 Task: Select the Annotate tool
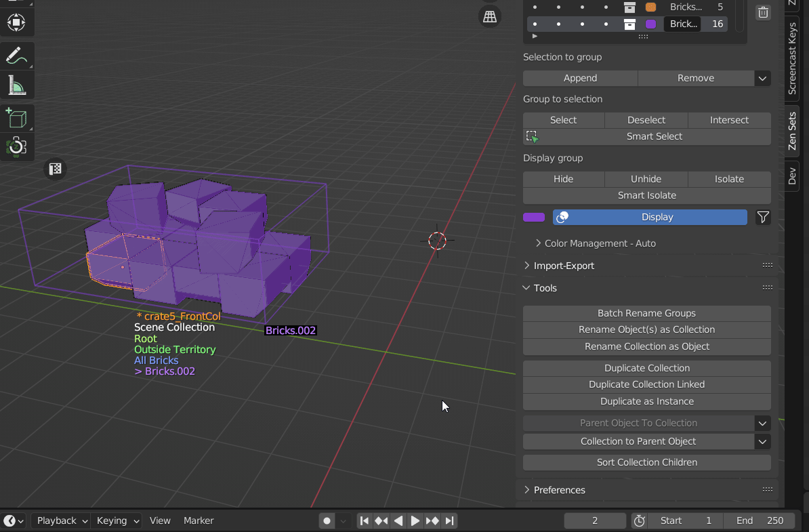[x=16, y=56]
